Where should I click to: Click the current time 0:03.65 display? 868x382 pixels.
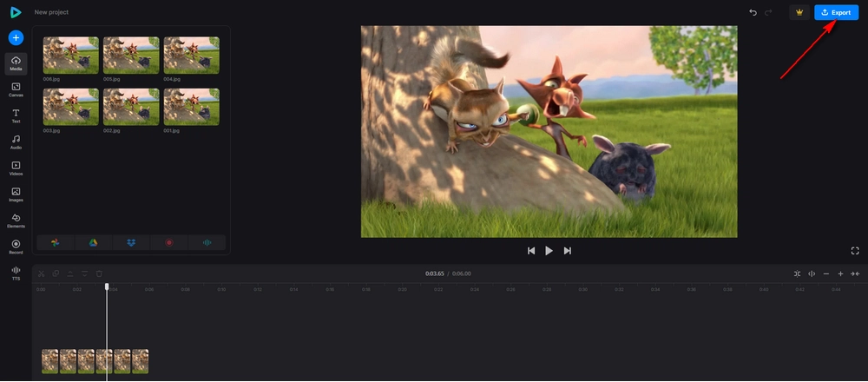[x=435, y=273]
